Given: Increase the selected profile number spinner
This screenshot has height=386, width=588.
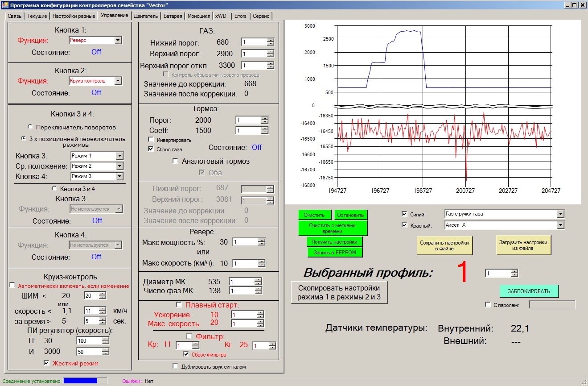Looking at the screenshot, I should [x=514, y=271].
